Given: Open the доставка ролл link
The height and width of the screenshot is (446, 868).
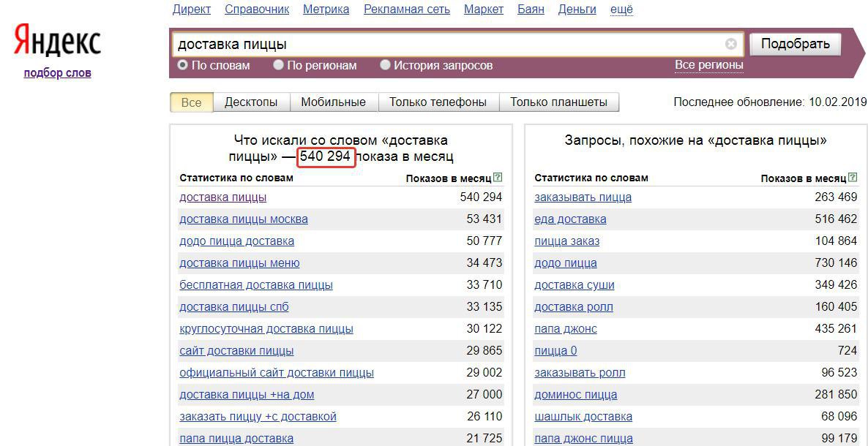Looking at the screenshot, I should (x=574, y=306).
